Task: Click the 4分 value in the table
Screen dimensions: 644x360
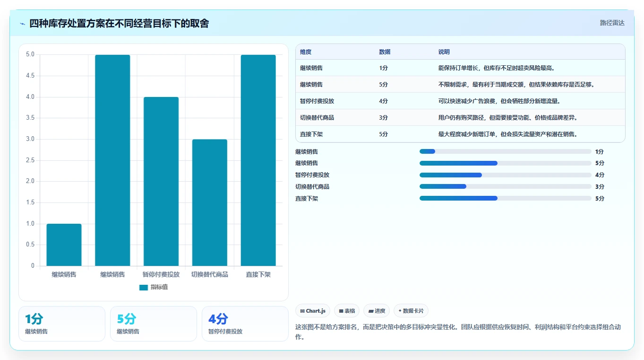Action: (383, 101)
